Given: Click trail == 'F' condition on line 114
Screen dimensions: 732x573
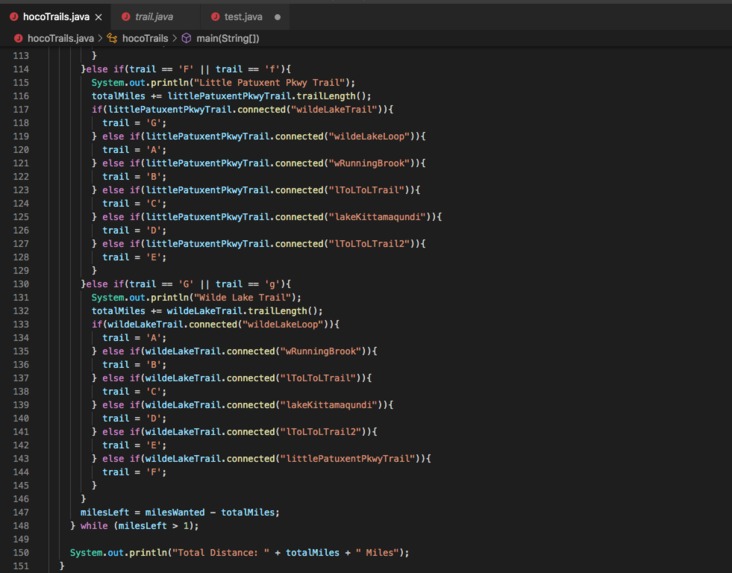Looking at the screenshot, I should [x=162, y=69].
